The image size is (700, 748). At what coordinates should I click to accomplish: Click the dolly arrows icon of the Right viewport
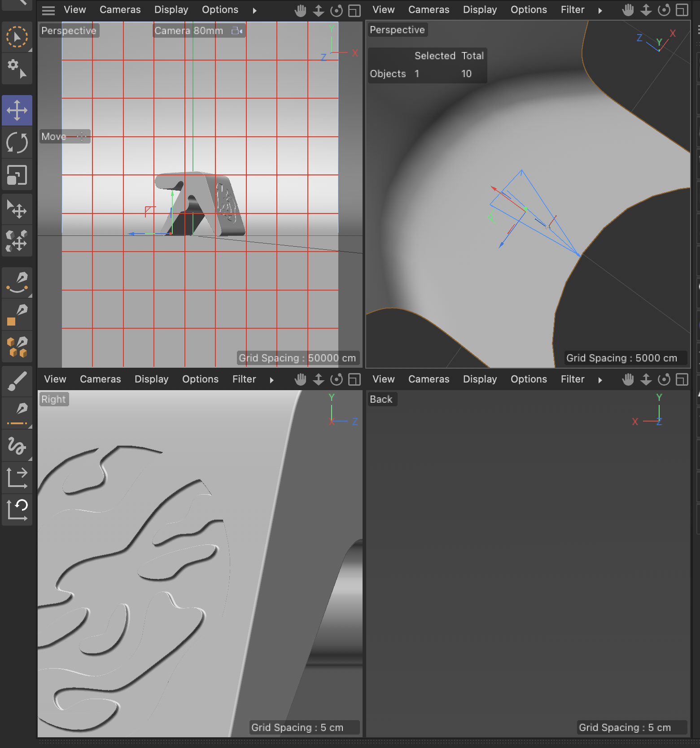pyautogui.click(x=318, y=379)
